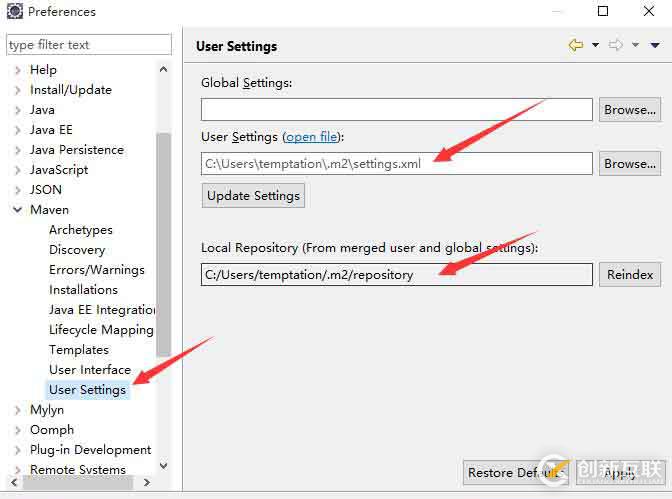The image size is (672, 499).
Task: Open Maven Templates page
Action: [x=79, y=350]
